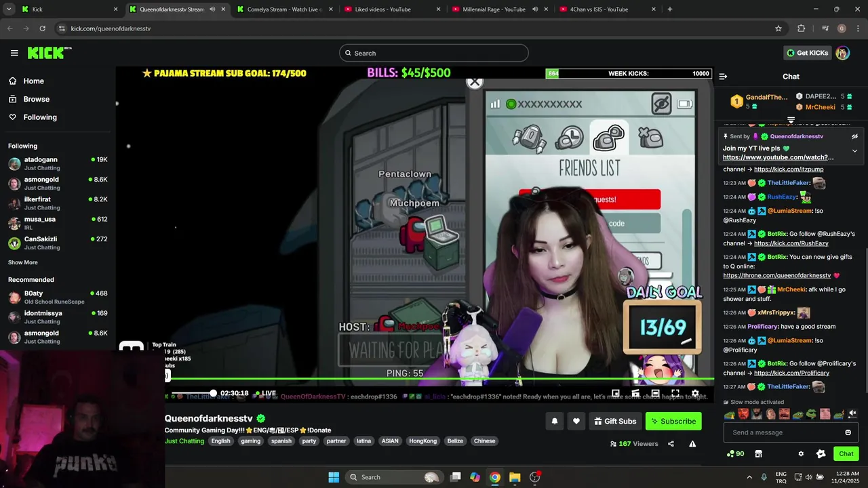Screen dimensions: 868x488
Task: Adjust the player volume slider knob
Action: click(x=213, y=393)
